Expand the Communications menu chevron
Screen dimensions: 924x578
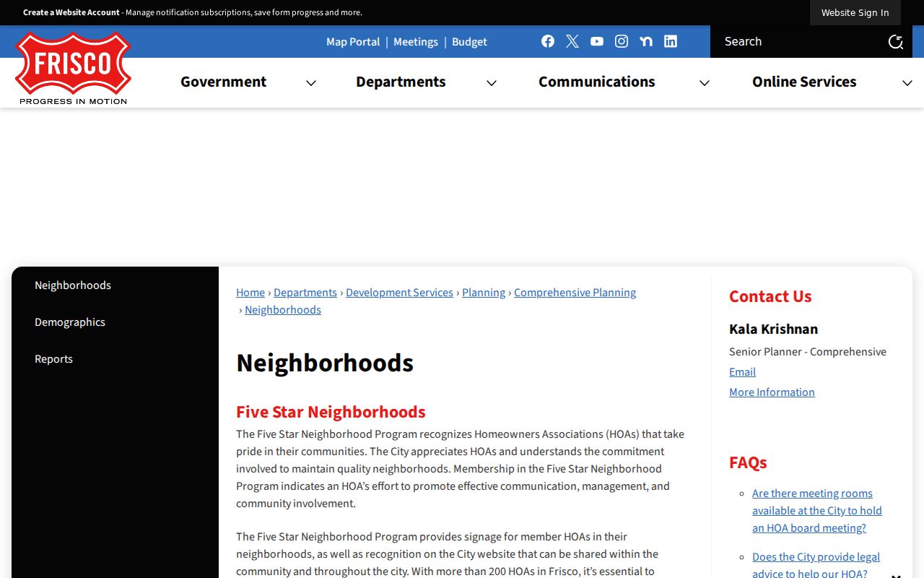(x=705, y=83)
